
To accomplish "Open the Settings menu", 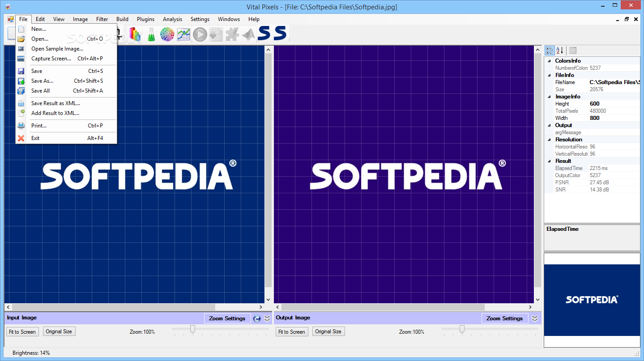I will point(200,19).
